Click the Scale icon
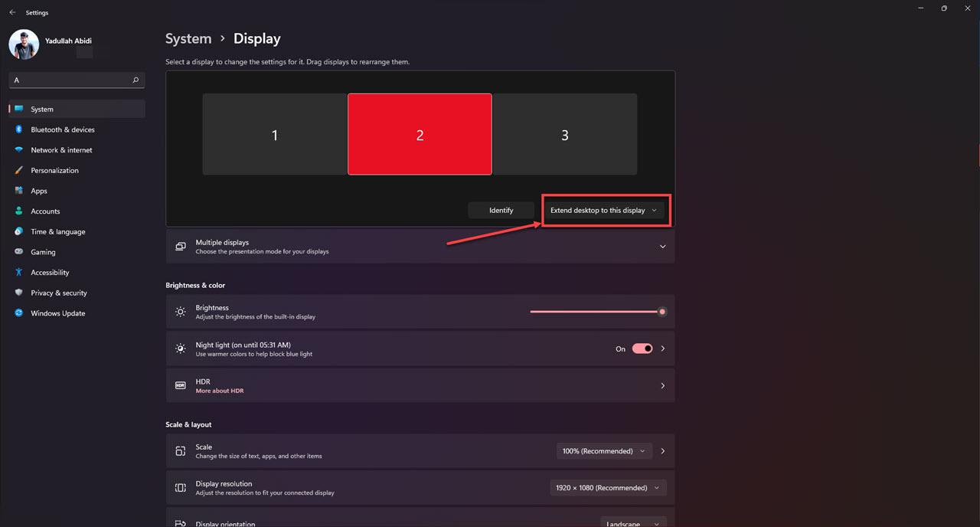980x527 pixels. coord(181,451)
